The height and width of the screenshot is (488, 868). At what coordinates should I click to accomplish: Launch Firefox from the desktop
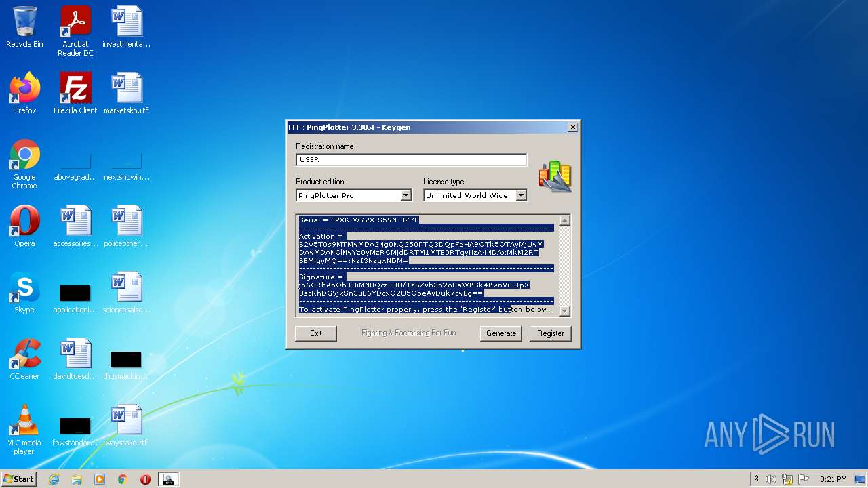pos(24,94)
